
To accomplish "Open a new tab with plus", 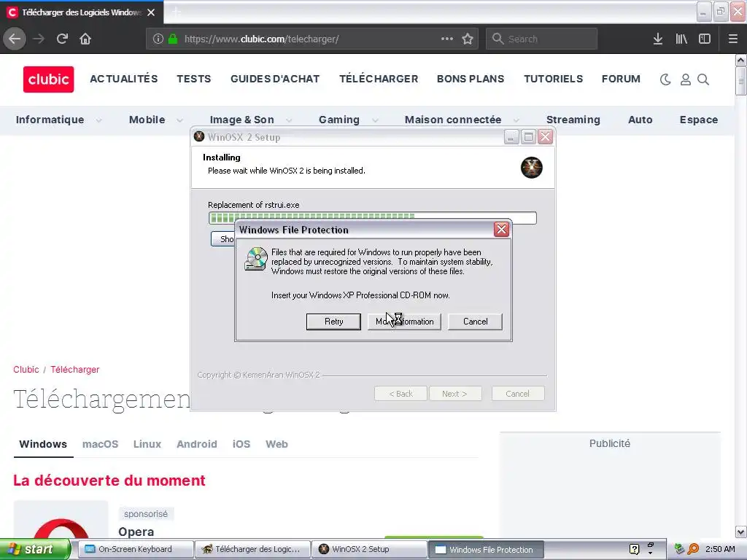I will (x=176, y=12).
